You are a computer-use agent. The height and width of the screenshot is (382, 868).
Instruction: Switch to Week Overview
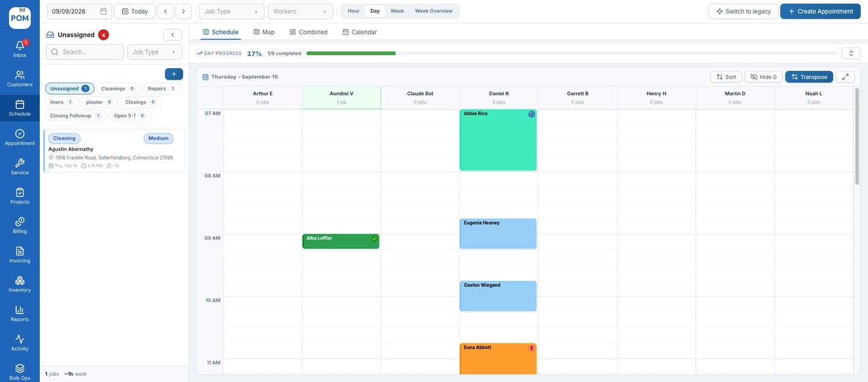[433, 11]
